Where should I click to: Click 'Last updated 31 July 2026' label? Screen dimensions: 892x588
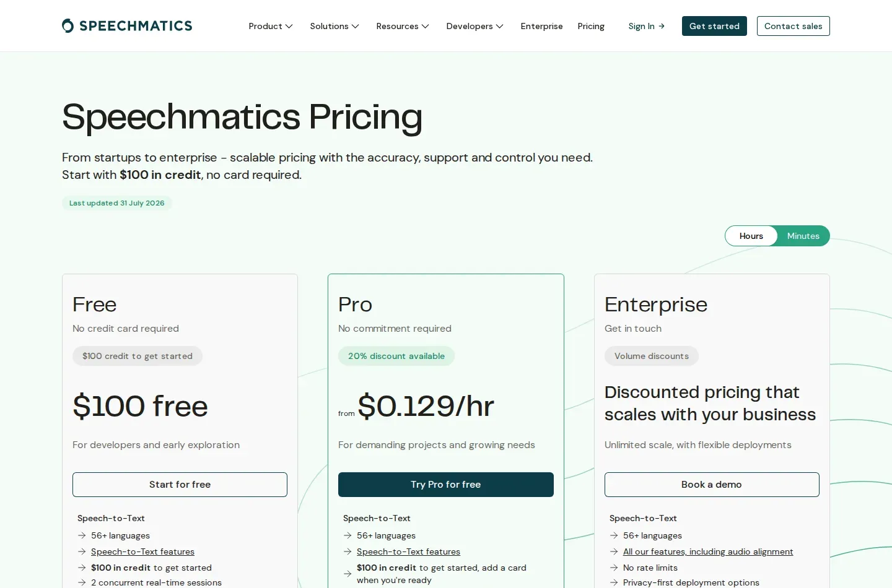coord(117,203)
